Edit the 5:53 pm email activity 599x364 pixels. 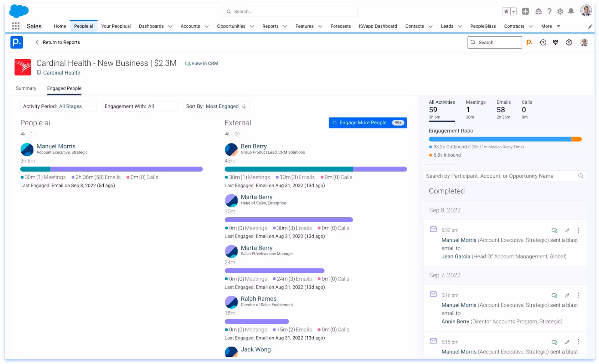point(567,230)
